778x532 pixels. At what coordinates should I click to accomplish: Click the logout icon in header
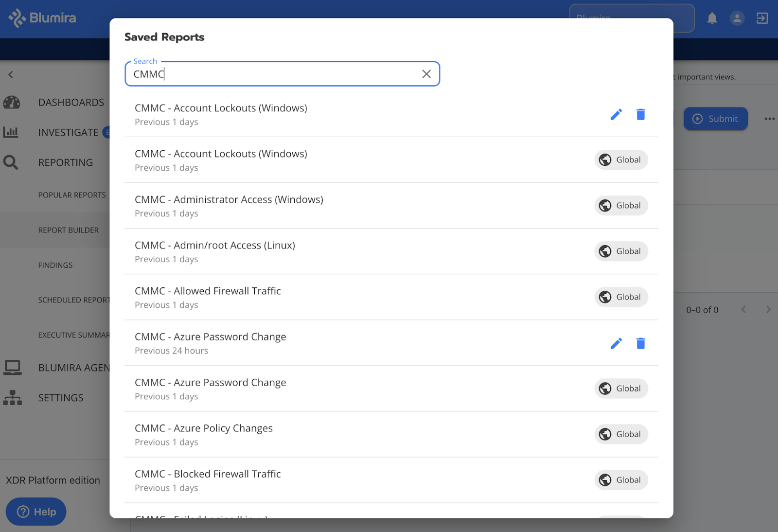click(762, 18)
